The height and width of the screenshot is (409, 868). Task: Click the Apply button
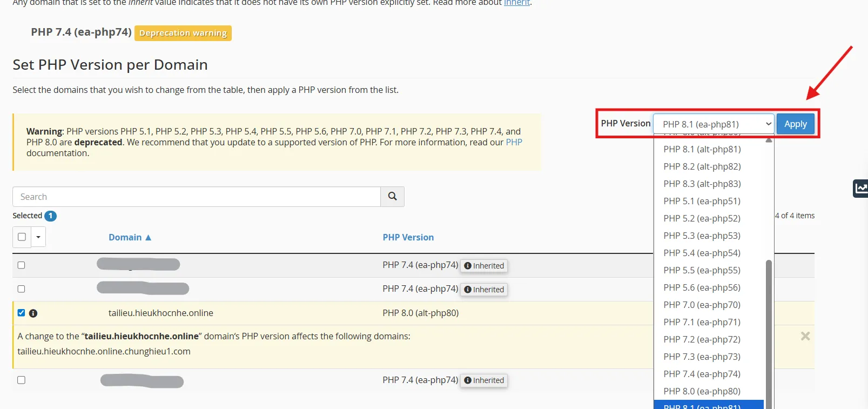point(795,124)
